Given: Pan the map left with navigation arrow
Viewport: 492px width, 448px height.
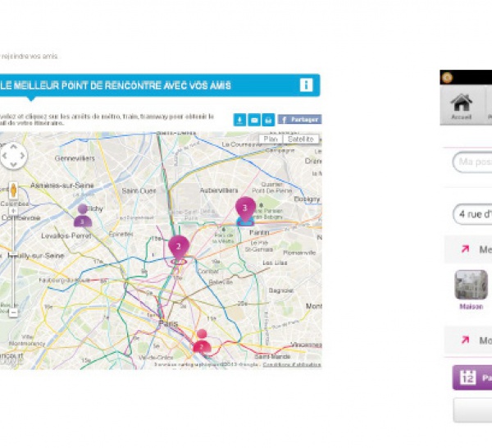Looking at the screenshot, I should 4,156.
